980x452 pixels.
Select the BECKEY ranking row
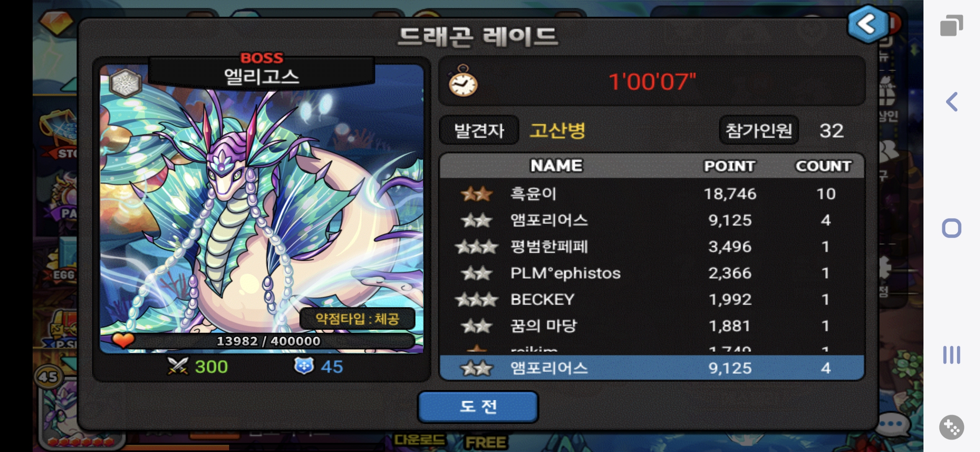652,299
